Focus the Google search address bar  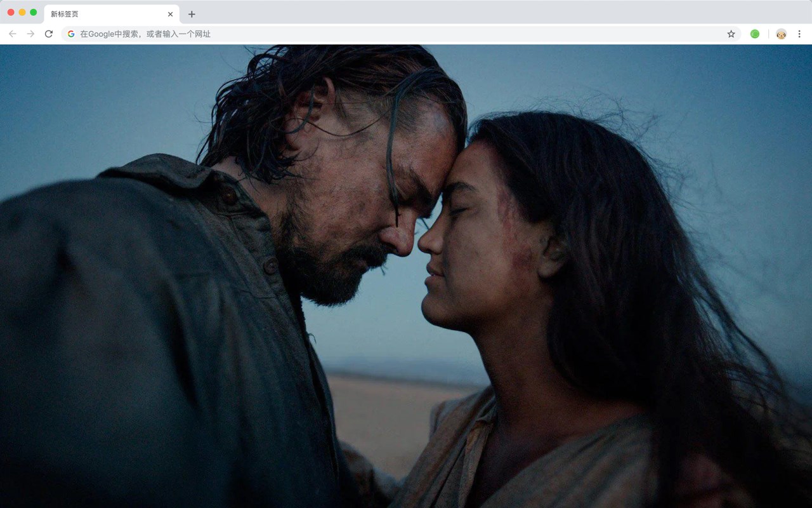(x=401, y=34)
